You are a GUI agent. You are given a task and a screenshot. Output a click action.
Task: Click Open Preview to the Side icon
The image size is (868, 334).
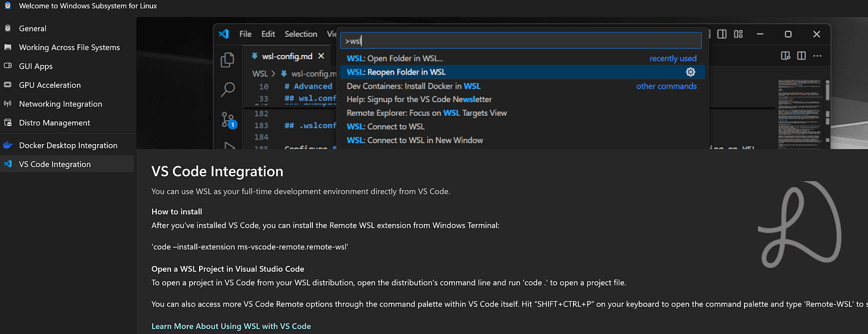[786, 56]
